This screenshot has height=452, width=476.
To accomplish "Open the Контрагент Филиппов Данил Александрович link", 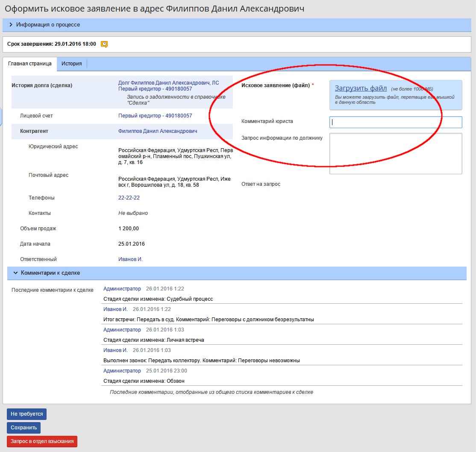I will 158,131.
